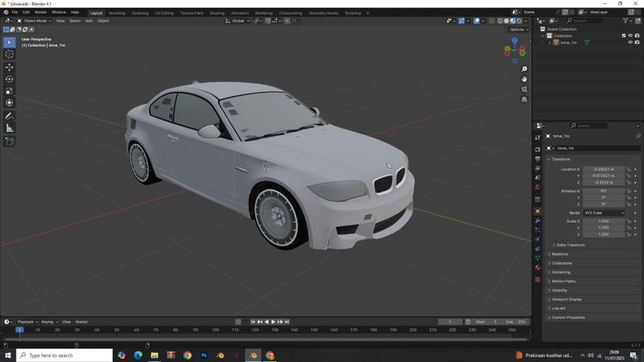Click the Z axis on navigation gizmo
644x362 pixels.
coord(514,40)
